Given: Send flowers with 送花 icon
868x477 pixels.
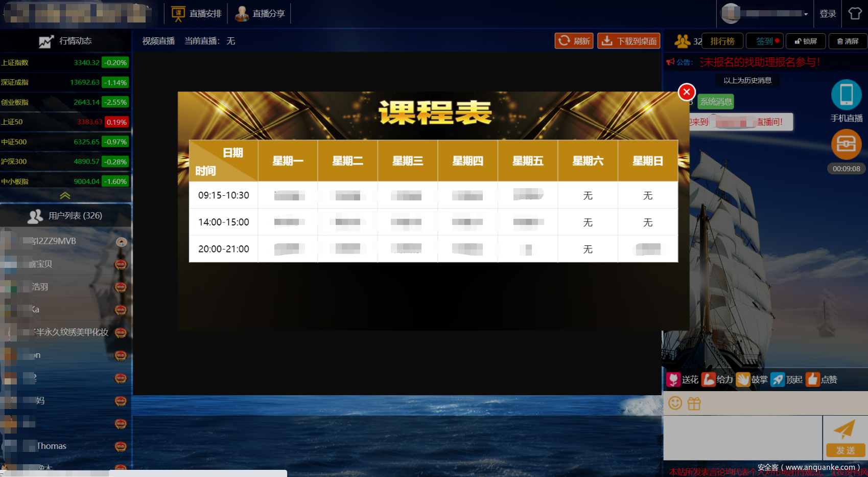Looking at the screenshot, I should click(673, 379).
